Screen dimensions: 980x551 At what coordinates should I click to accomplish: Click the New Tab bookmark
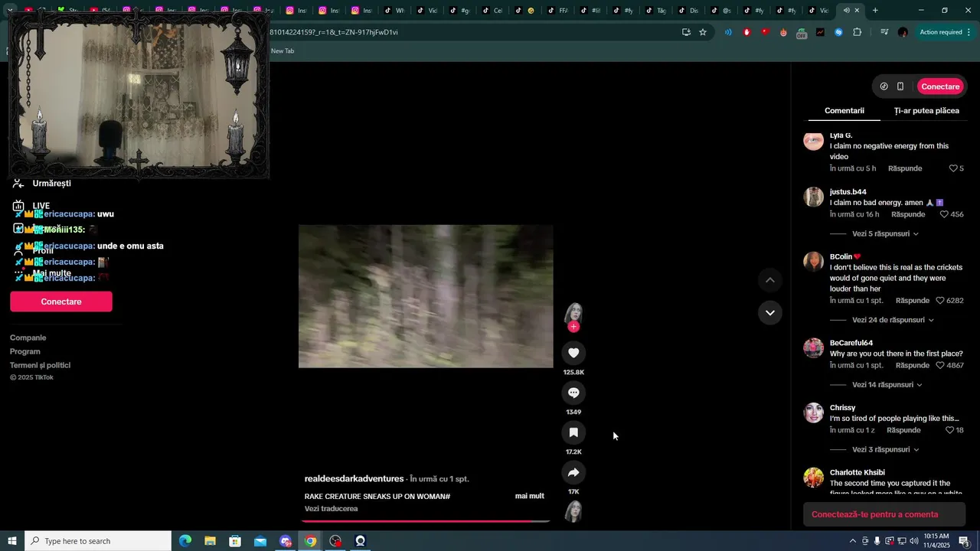point(283,51)
